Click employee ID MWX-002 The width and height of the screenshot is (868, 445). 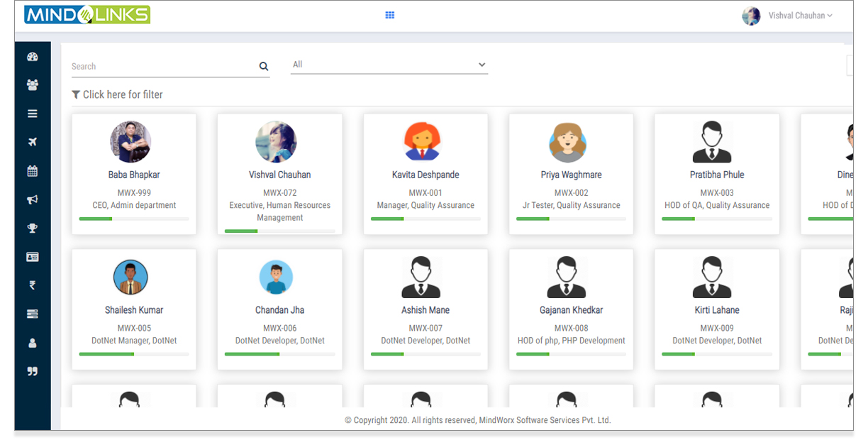tap(571, 193)
